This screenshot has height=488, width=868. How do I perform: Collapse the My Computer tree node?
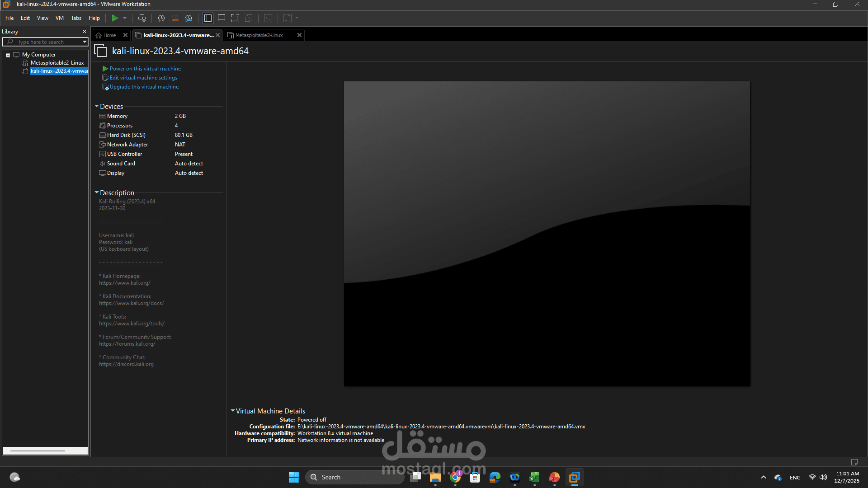[x=8, y=55]
